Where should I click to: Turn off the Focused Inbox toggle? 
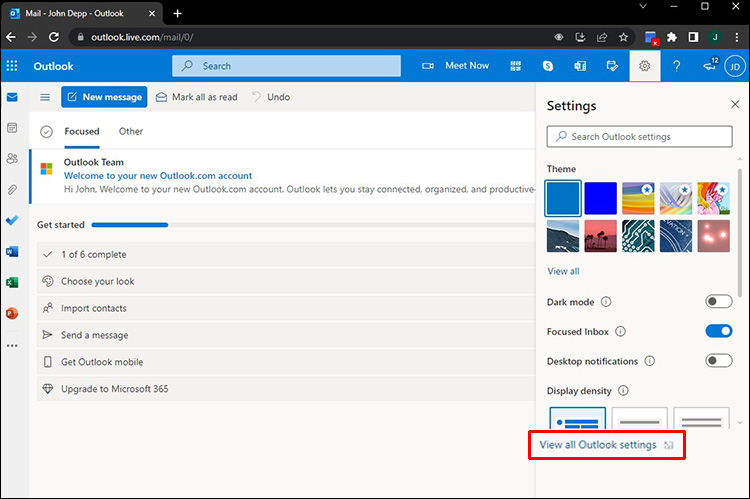(718, 331)
